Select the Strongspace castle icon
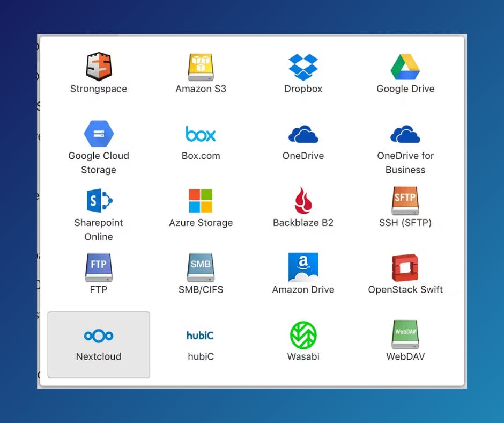Image resolution: width=504 pixels, height=423 pixels. pos(99,67)
